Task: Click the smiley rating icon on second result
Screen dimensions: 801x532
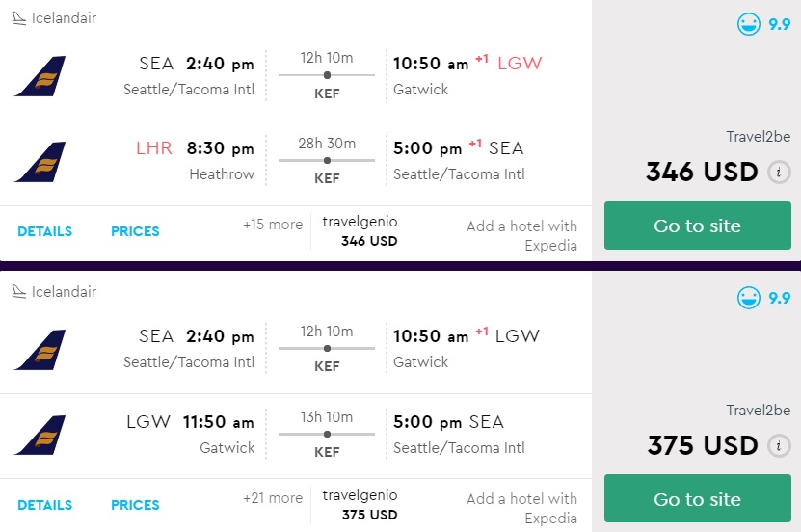Action: 749,298
